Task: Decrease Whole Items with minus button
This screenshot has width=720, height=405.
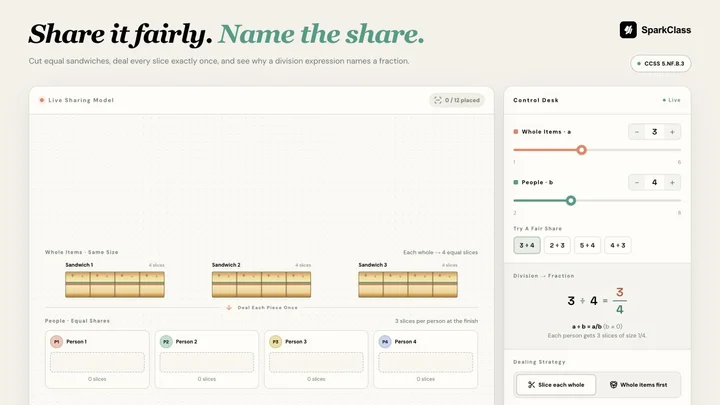Action: click(x=637, y=132)
